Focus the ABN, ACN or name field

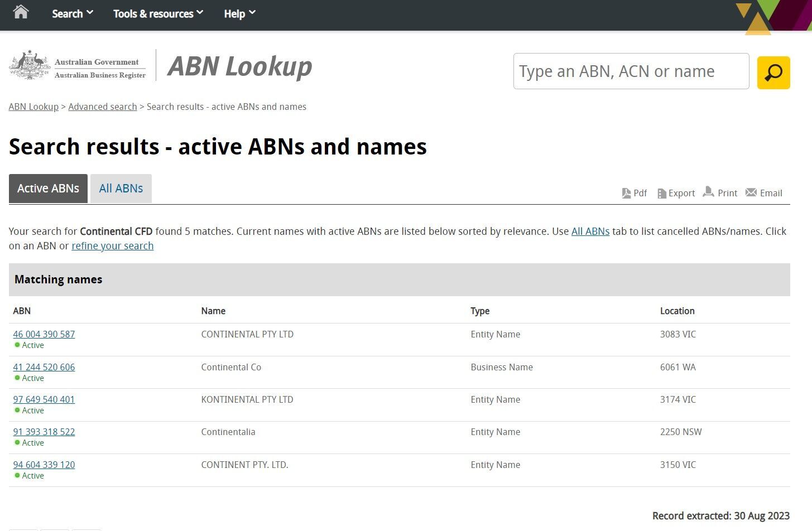click(x=631, y=71)
